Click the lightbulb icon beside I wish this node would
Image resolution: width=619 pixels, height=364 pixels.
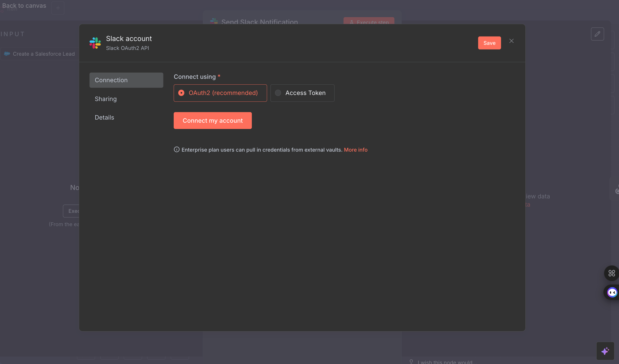tap(411, 362)
